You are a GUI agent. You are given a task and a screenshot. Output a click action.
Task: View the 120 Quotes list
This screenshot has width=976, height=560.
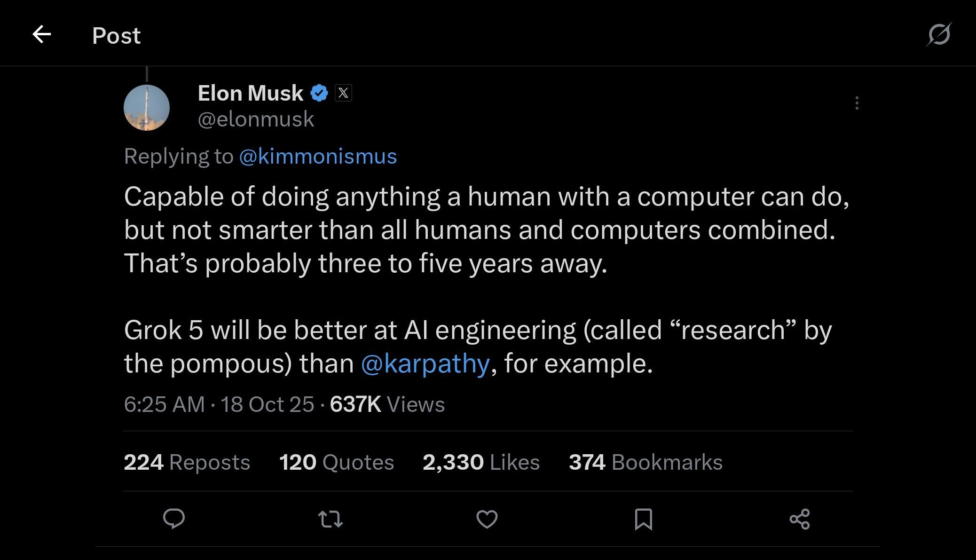[337, 462]
